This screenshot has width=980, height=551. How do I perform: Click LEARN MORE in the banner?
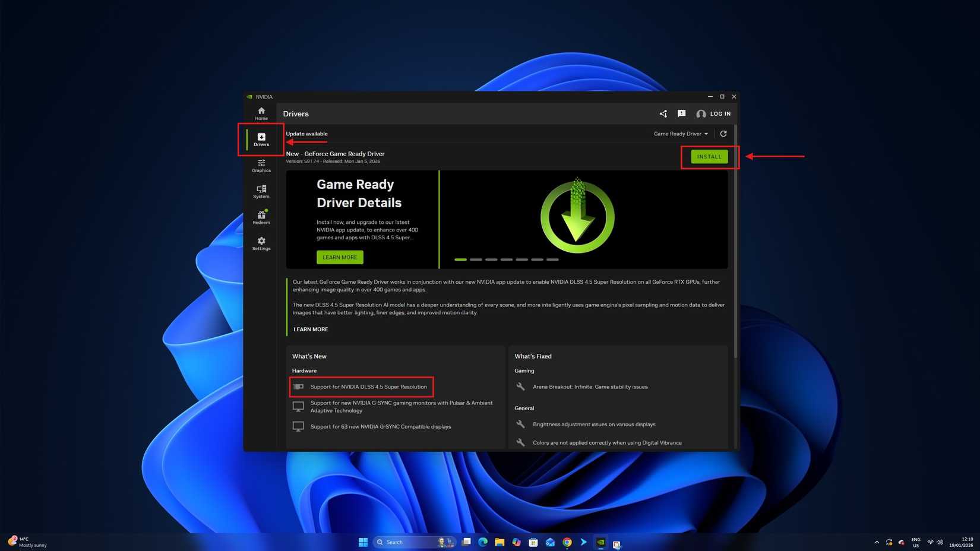click(340, 257)
